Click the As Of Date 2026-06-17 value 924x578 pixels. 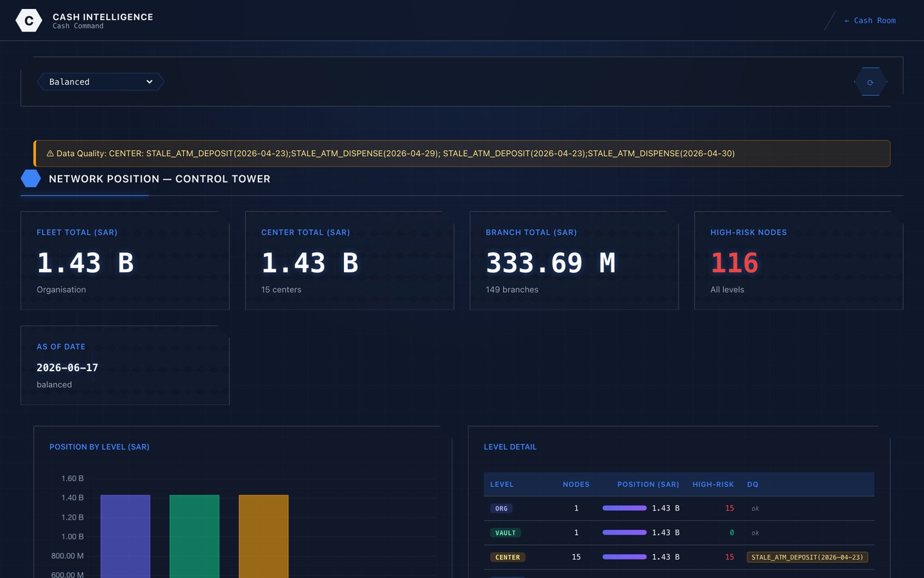click(67, 367)
